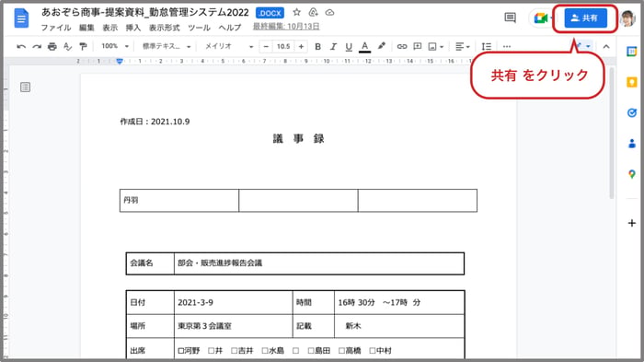644x362 pixels.
Task: Click the 議 事 録 heading text
Action: 299,139
